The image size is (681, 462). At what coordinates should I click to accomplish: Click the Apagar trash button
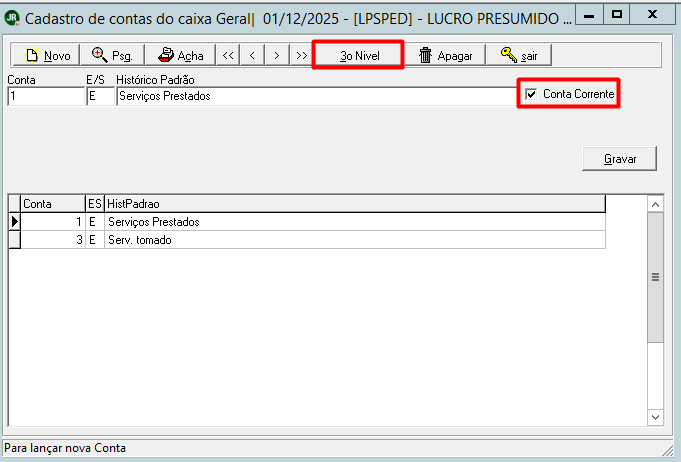(x=445, y=55)
